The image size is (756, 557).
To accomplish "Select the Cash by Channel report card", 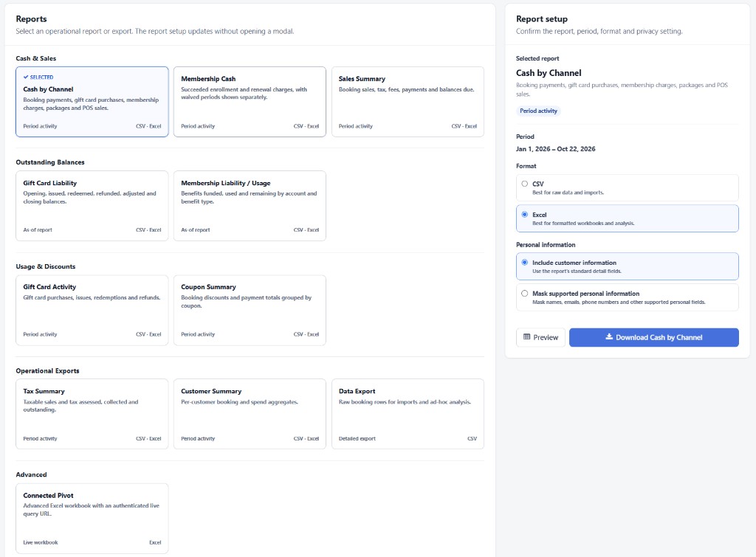I will click(92, 102).
